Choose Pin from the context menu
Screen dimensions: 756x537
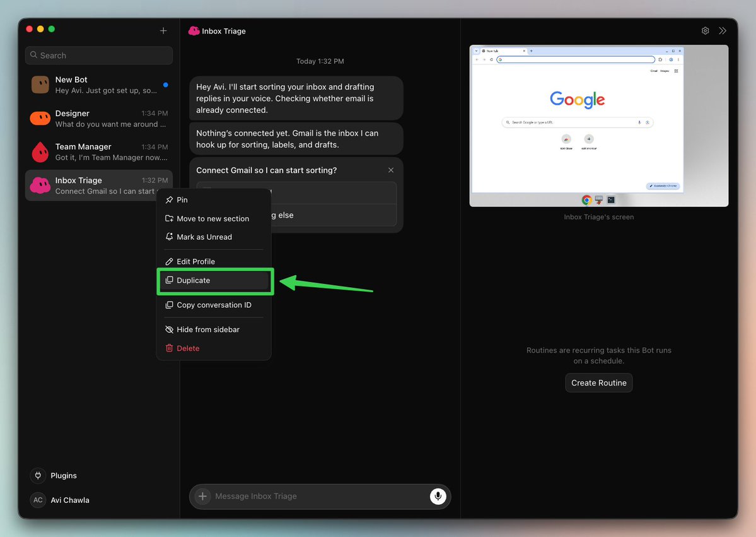pos(214,200)
